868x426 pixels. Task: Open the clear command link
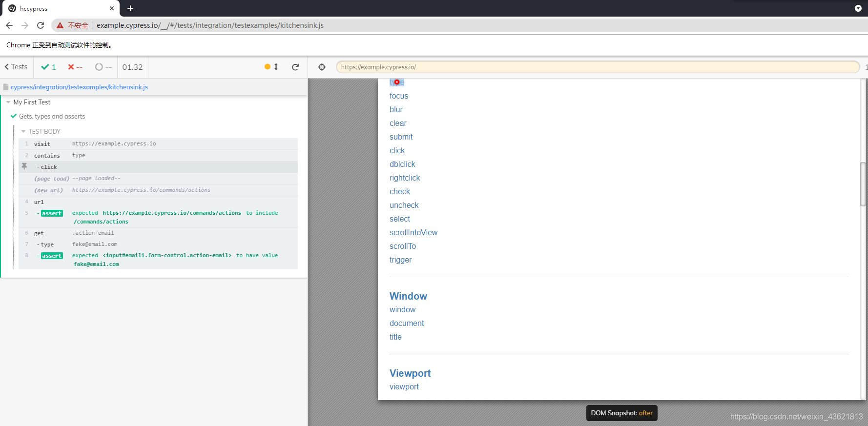point(398,123)
